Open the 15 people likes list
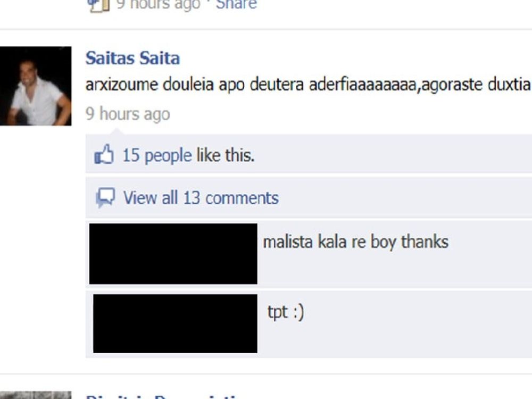 [x=157, y=155]
